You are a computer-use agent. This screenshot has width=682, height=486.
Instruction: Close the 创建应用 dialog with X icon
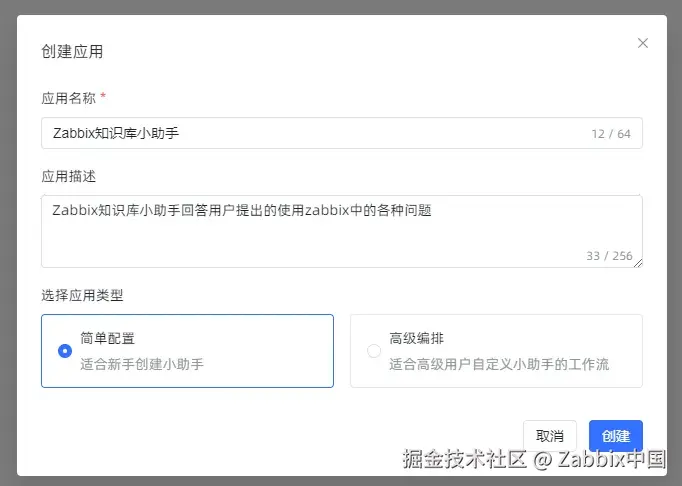(643, 43)
